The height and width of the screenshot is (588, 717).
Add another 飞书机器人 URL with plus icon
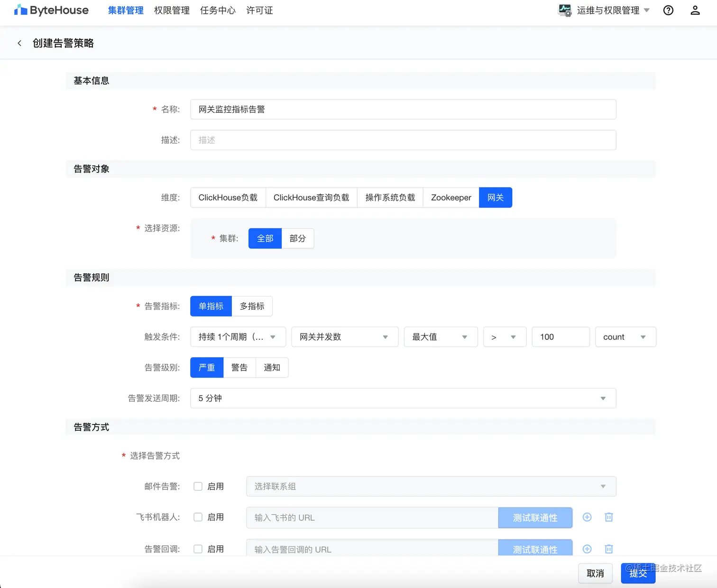tap(587, 517)
